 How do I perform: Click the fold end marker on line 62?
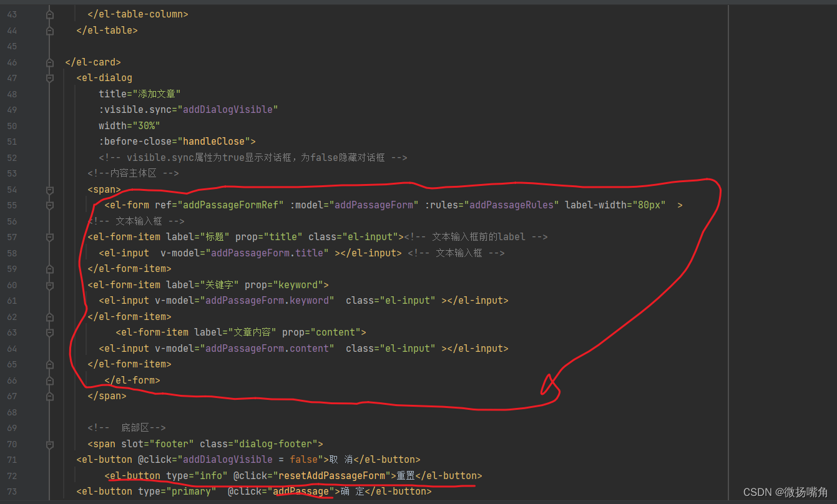(50, 316)
